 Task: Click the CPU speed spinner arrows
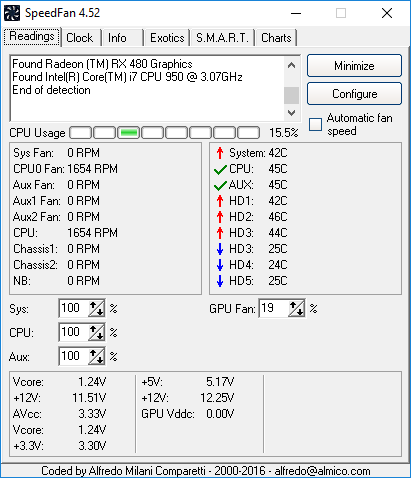point(97,332)
